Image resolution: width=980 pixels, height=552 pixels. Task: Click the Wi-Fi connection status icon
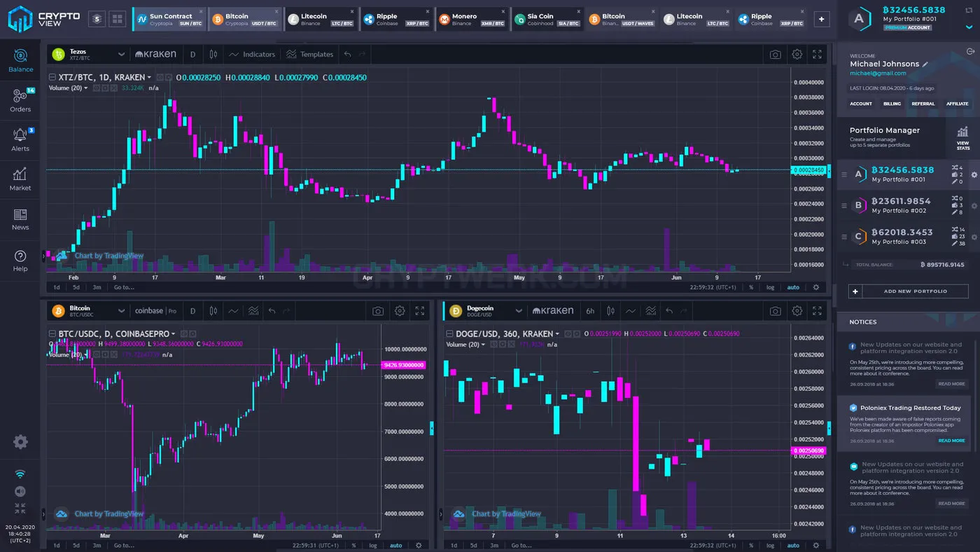(x=20, y=474)
